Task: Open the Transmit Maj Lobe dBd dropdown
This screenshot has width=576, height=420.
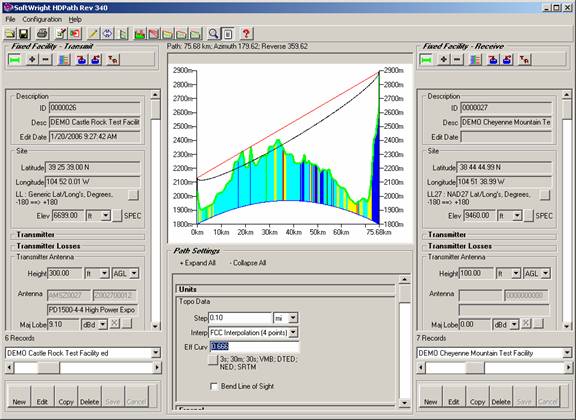Action: pyautogui.click(x=103, y=324)
